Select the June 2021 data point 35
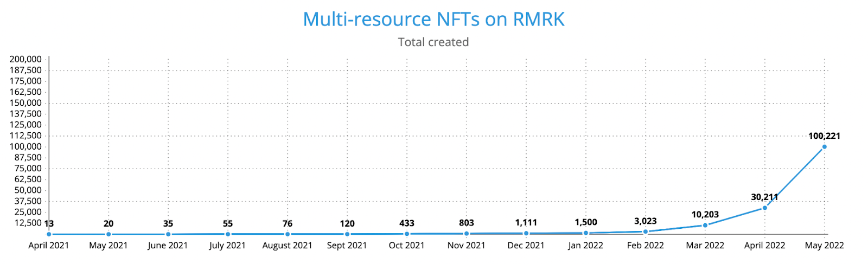This screenshot has height=264, width=868. [168, 234]
